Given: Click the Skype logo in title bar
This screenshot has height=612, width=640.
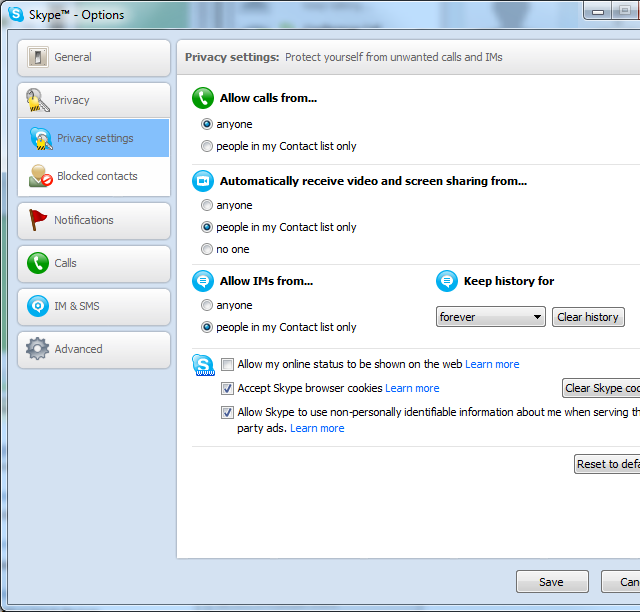Looking at the screenshot, I should 16,14.
